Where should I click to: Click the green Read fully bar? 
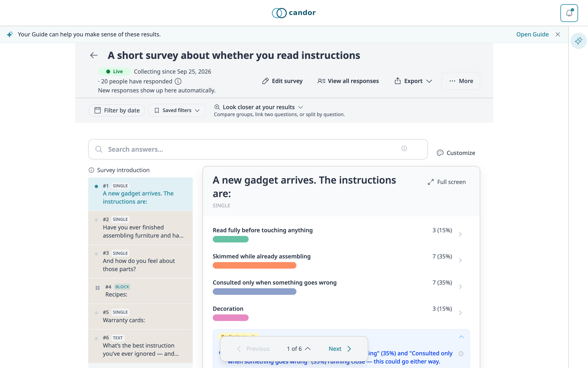click(231, 239)
